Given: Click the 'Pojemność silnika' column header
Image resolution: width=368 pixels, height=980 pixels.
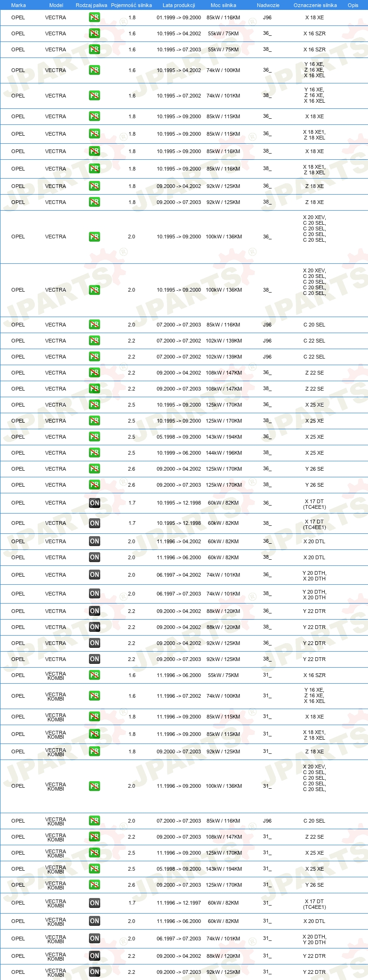Looking at the screenshot, I should coord(131,5).
